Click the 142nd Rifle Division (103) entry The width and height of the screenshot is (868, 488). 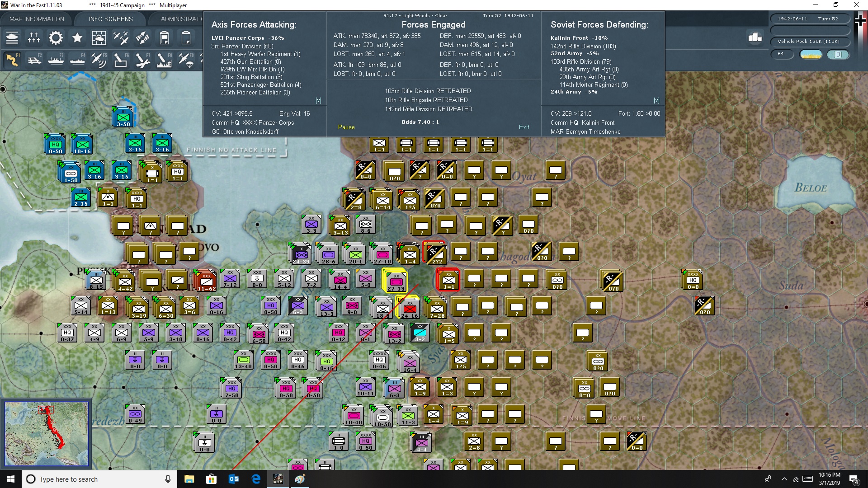(583, 46)
